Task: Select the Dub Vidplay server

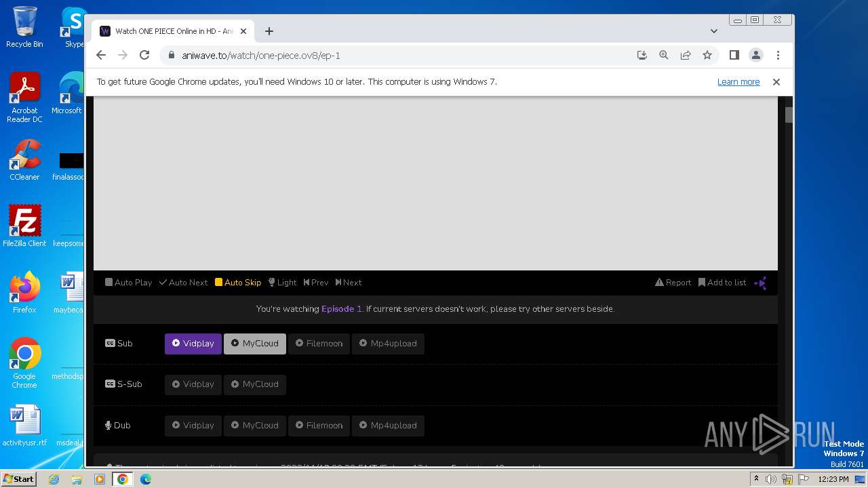Action: [193, 426]
